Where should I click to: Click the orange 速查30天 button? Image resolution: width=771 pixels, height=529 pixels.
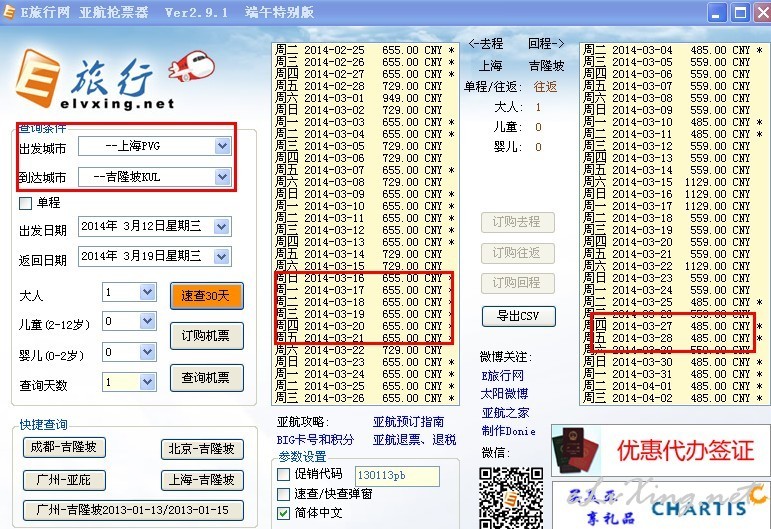click(207, 295)
